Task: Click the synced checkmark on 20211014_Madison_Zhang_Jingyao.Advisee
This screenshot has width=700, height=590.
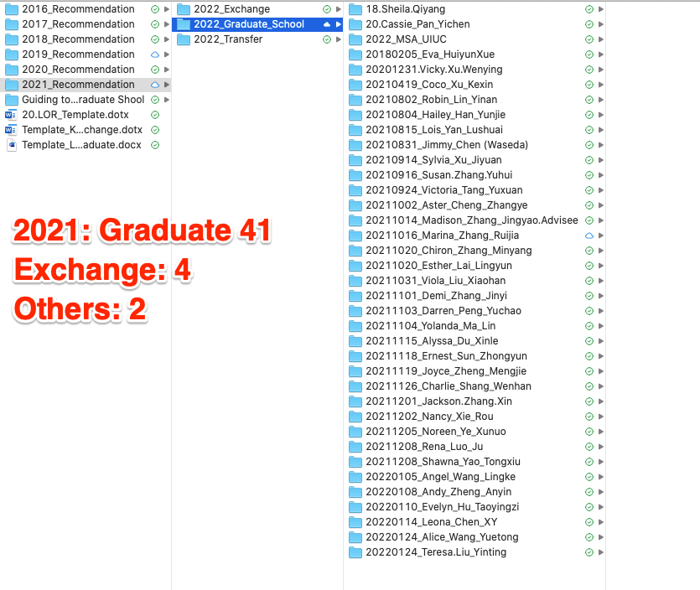Action: [x=589, y=220]
